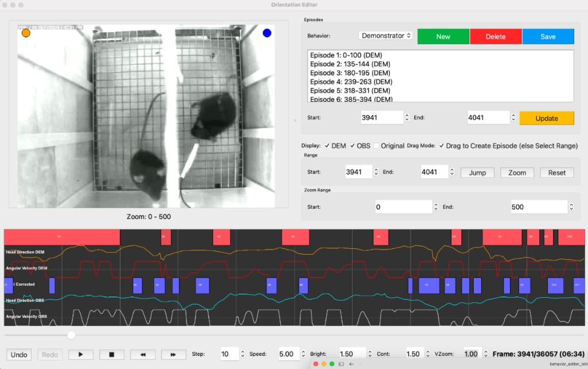Click the Zoom Range End stepper arrows

(x=571, y=207)
